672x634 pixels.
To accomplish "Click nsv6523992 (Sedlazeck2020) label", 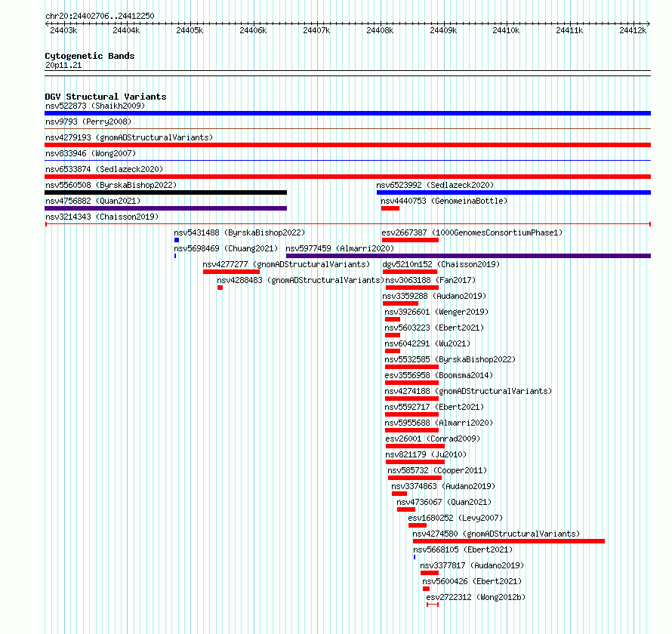I will coord(435,185).
